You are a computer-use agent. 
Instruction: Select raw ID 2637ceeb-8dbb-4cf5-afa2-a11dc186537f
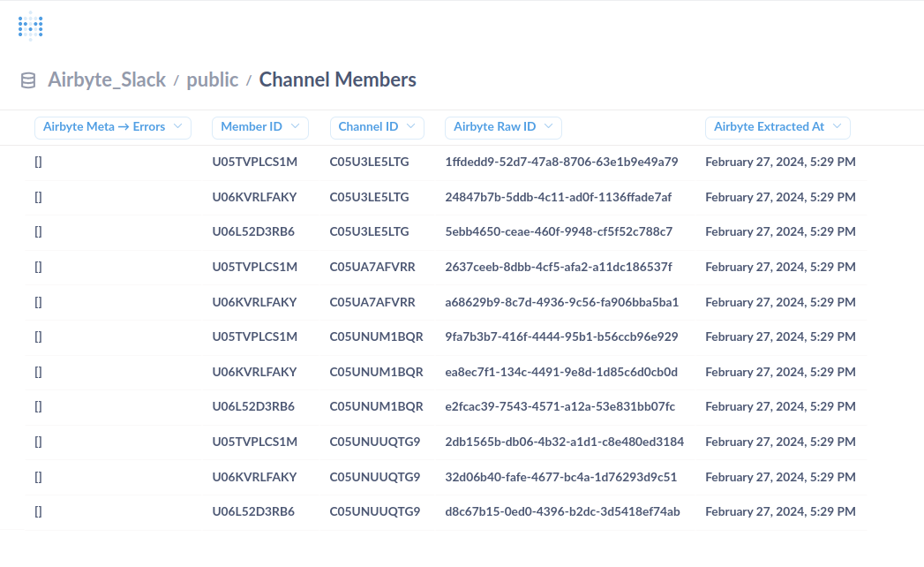tap(558, 267)
